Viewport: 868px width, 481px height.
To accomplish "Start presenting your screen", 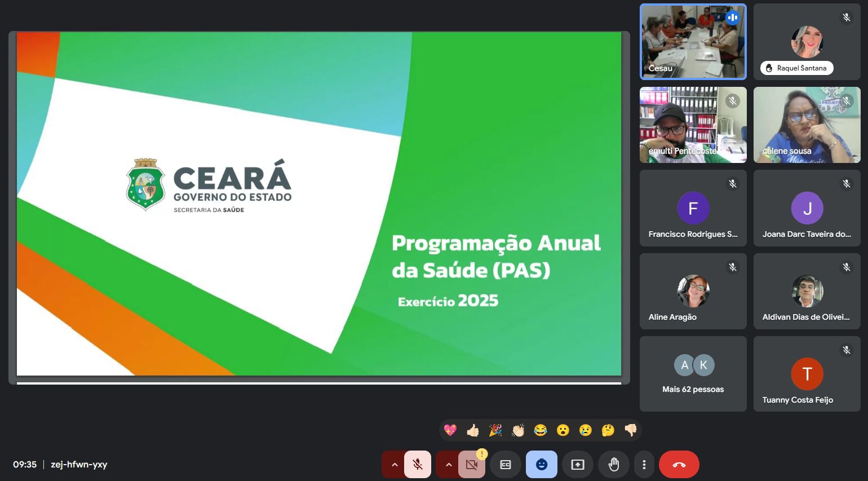I will (x=578, y=465).
